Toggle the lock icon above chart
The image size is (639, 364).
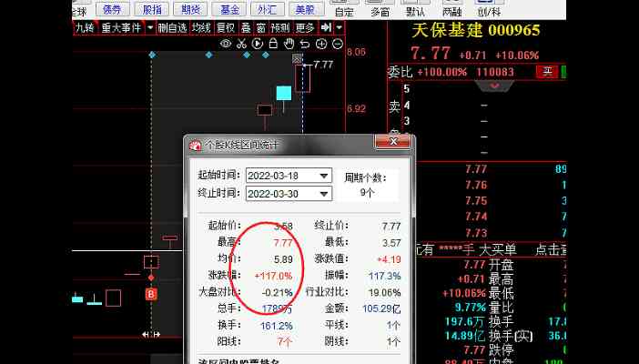pos(273,43)
